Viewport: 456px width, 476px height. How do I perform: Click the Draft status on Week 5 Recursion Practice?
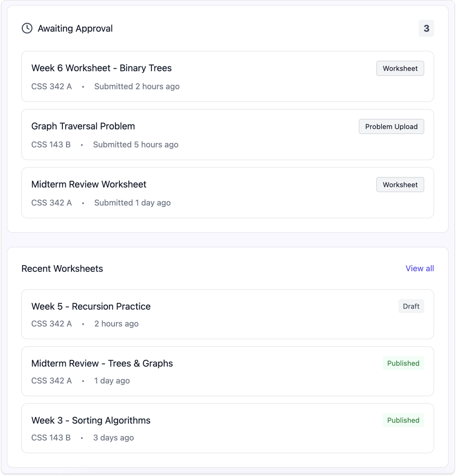[411, 306]
